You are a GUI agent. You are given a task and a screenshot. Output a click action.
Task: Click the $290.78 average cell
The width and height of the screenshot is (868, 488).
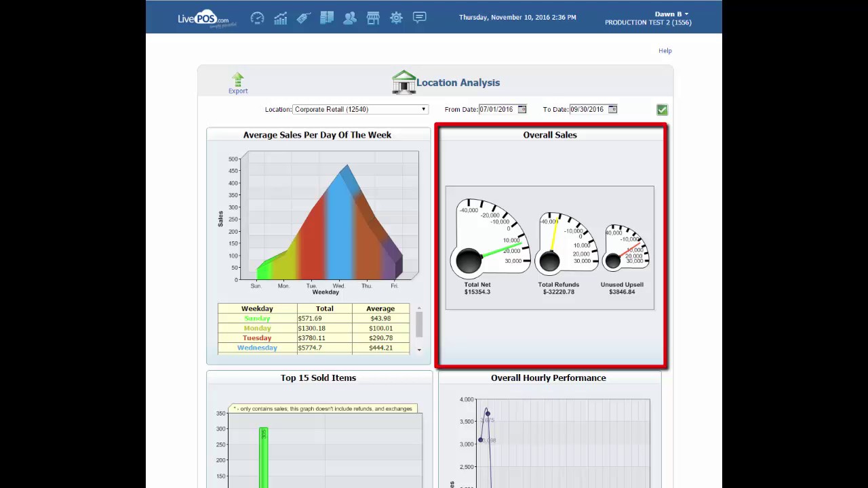point(380,338)
